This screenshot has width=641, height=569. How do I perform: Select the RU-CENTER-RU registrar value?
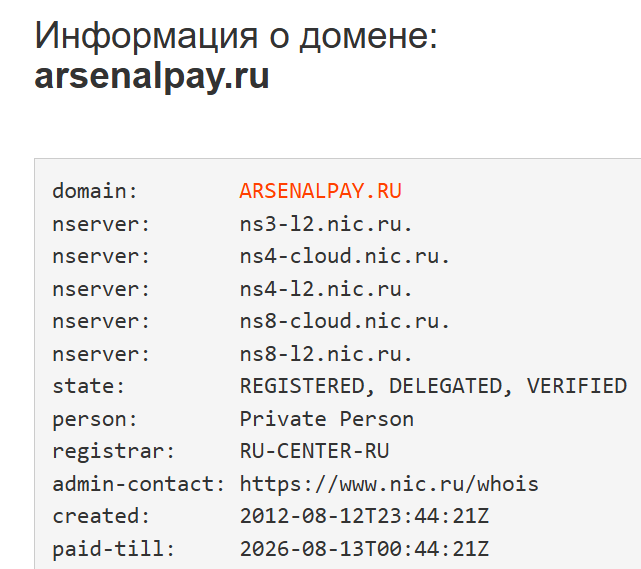tap(314, 451)
